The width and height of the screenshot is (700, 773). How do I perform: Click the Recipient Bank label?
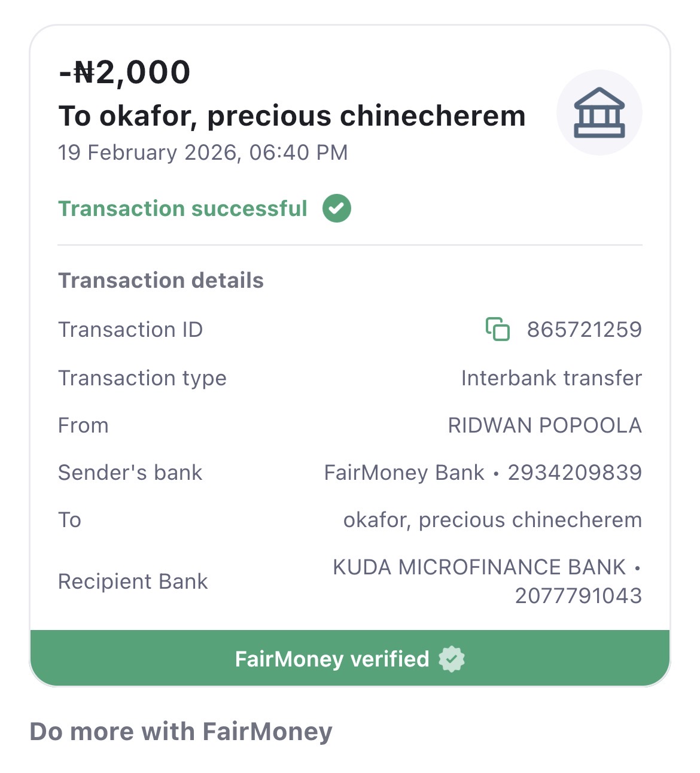[133, 582]
